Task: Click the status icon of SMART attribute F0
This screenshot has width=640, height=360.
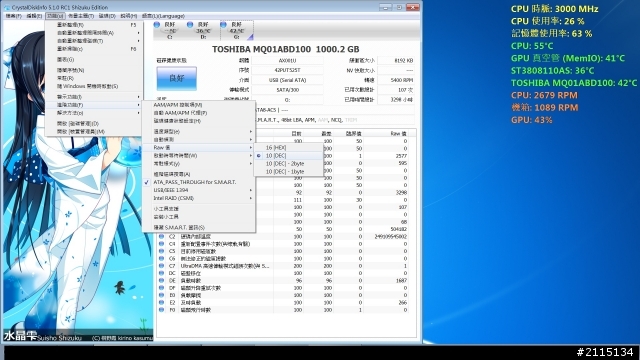Action: (162, 310)
